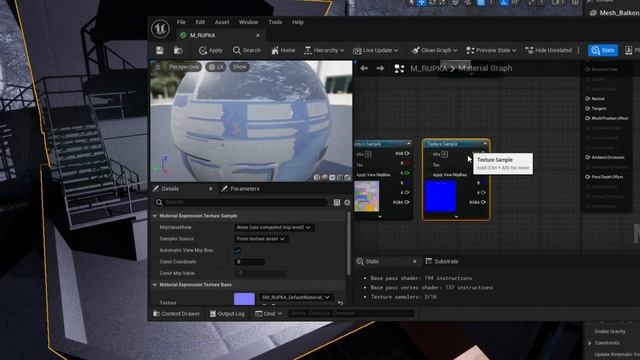Switch to the Parameters tab
Screen dimensions: 640x360
click(x=244, y=189)
